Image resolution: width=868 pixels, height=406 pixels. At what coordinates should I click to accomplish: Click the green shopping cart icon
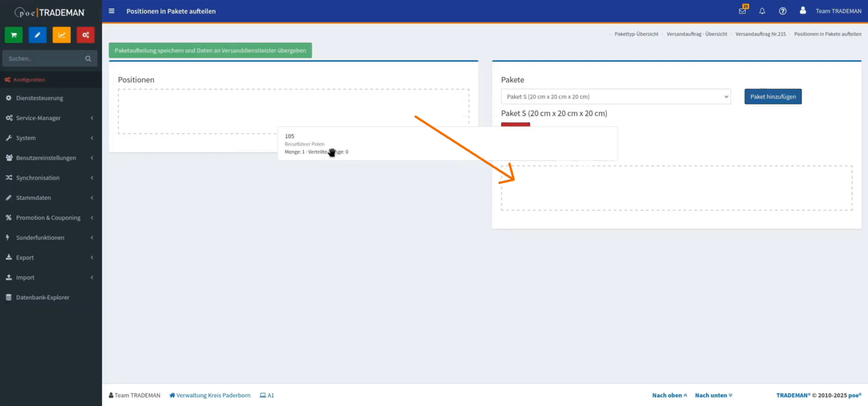[x=13, y=35]
